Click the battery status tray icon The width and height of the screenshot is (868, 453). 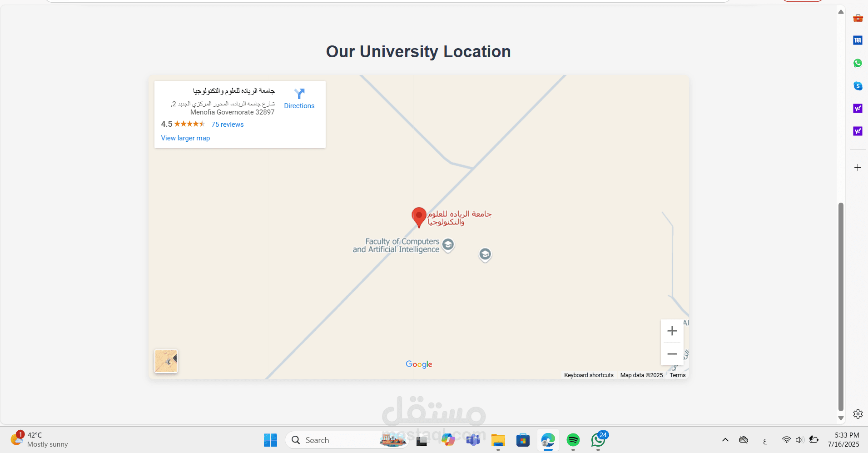tap(814, 440)
